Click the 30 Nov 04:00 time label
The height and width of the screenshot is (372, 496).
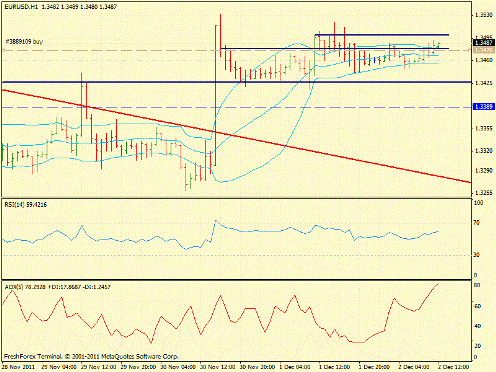[178, 367]
